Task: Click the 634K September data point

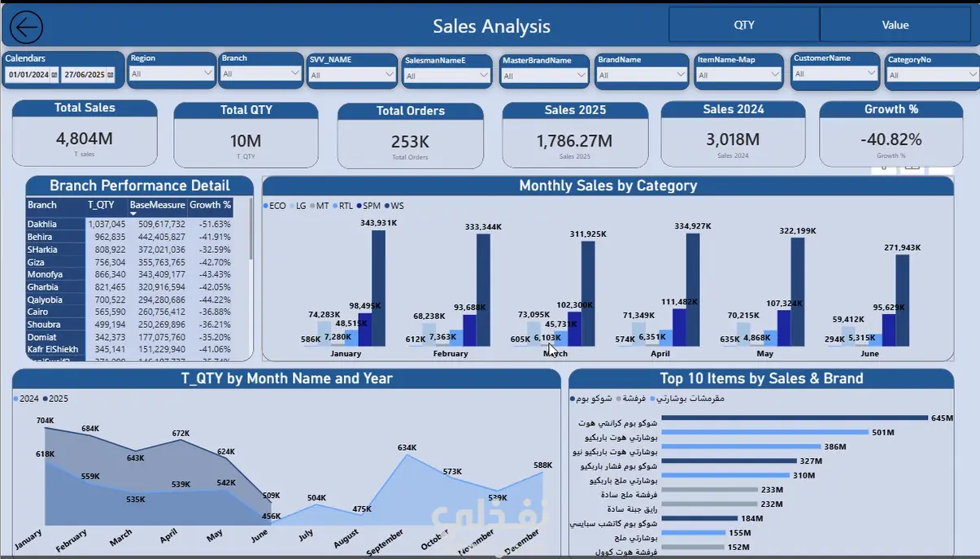Action: (405, 456)
